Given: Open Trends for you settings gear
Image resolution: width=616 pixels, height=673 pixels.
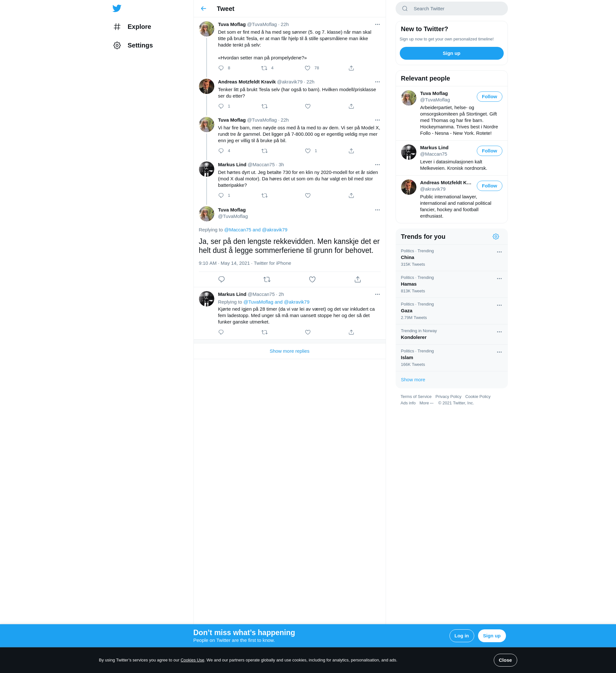Looking at the screenshot, I should pyautogui.click(x=496, y=237).
